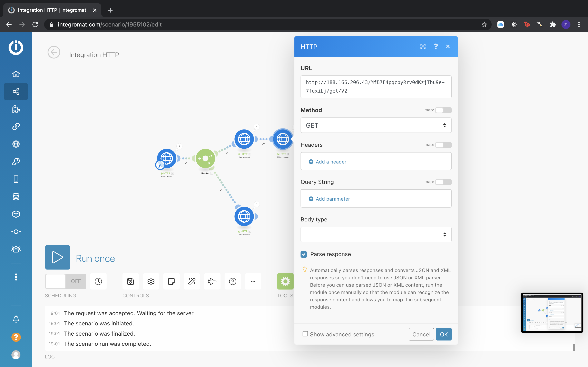Open the Scenarios share icon in sidebar
Viewport: 588px width, 367px height.
click(x=16, y=92)
